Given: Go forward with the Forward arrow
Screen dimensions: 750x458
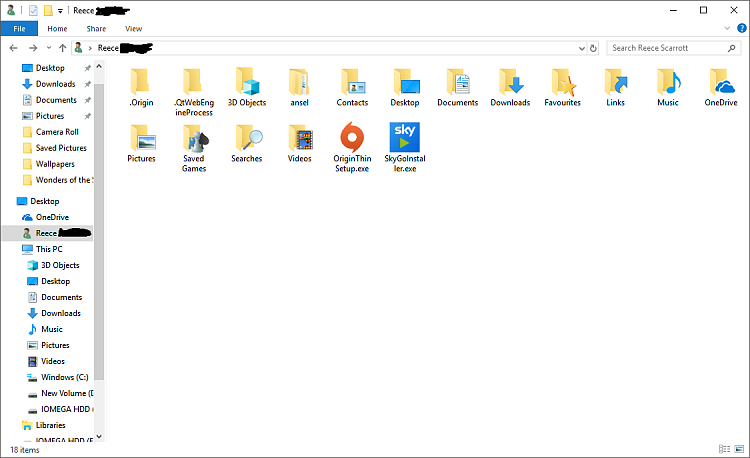Looking at the screenshot, I should (33, 48).
